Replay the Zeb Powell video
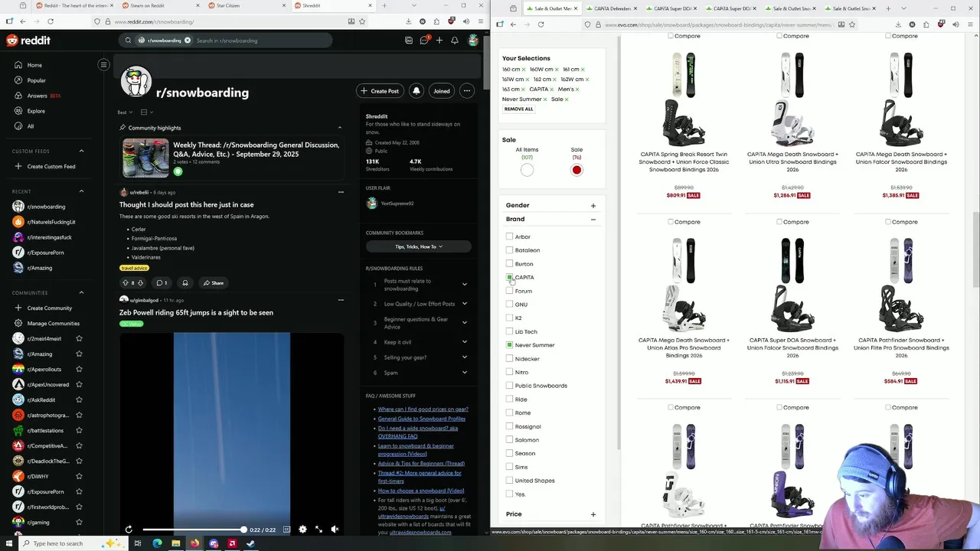Viewport: 980px width, 551px height. click(129, 530)
